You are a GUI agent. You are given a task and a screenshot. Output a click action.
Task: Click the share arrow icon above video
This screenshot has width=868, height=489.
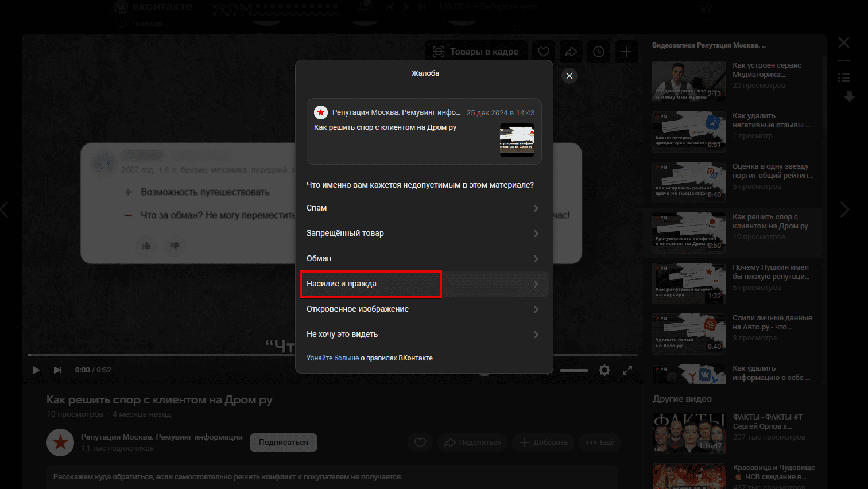pos(571,52)
